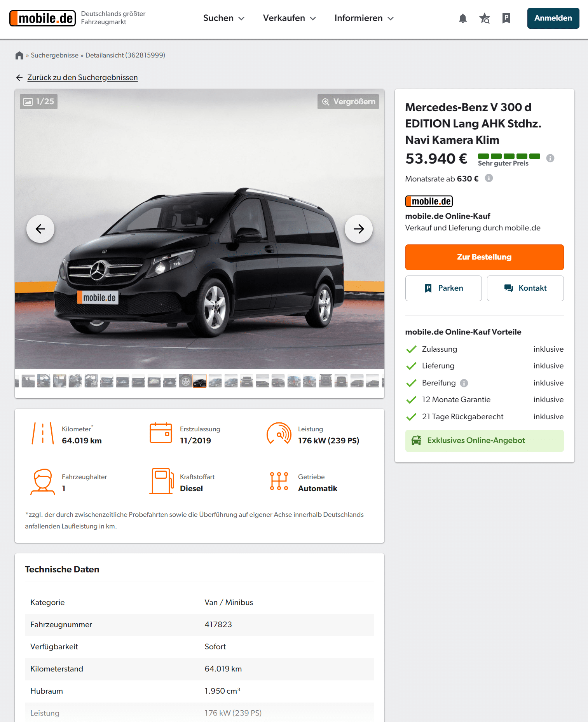Click the Erstzulassung calendar icon
Image resolution: width=588 pixels, height=722 pixels.
[x=161, y=433]
